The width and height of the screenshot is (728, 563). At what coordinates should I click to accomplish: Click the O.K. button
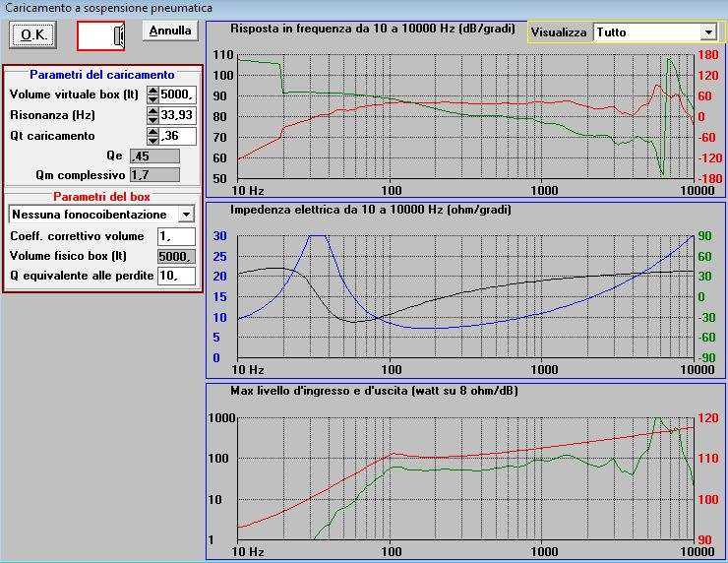pyautogui.click(x=33, y=34)
